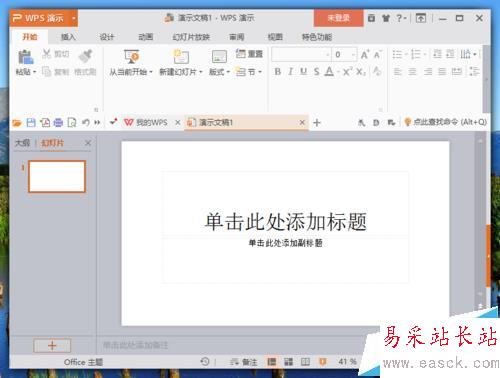Switch to the Outline pane tab
Screen dimensions: 500x378
[22, 143]
